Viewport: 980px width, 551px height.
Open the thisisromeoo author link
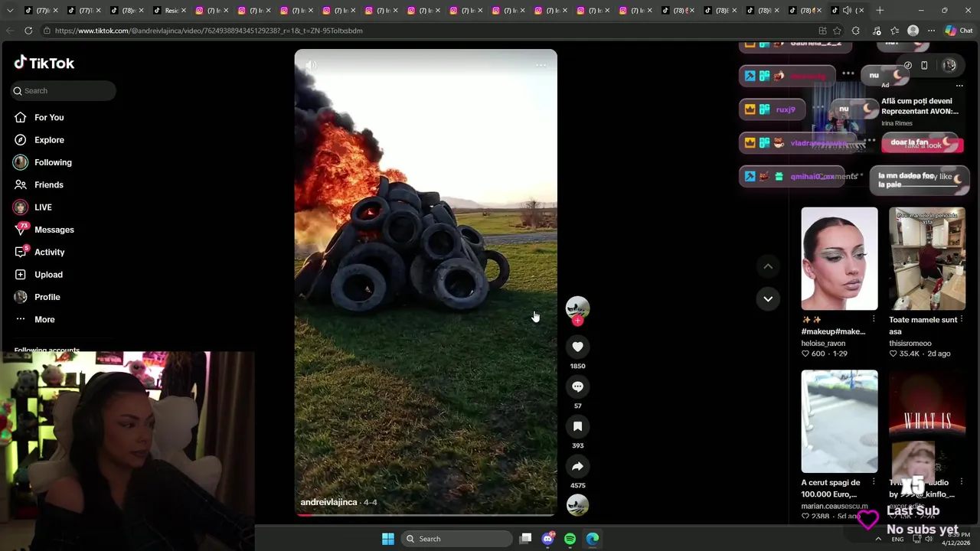(910, 344)
